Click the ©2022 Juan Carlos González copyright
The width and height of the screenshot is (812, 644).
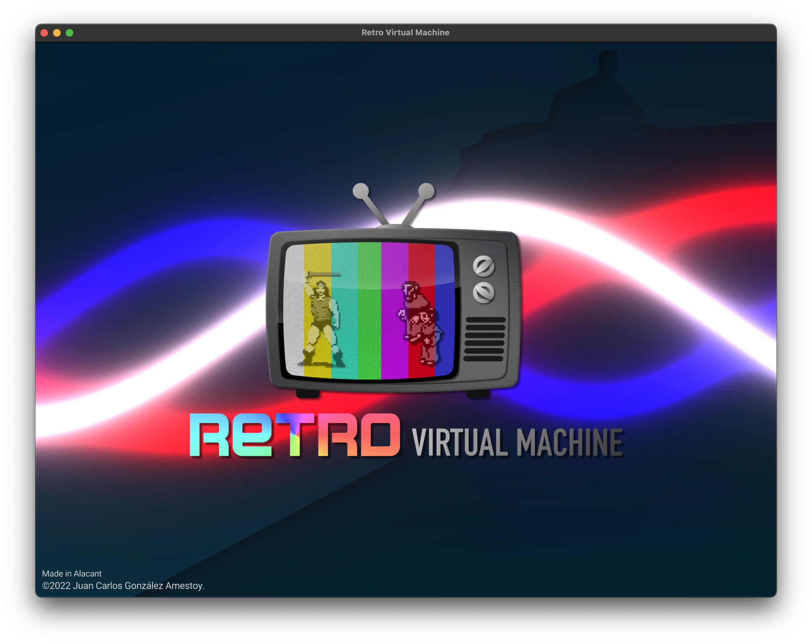click(x=123, y=586)
